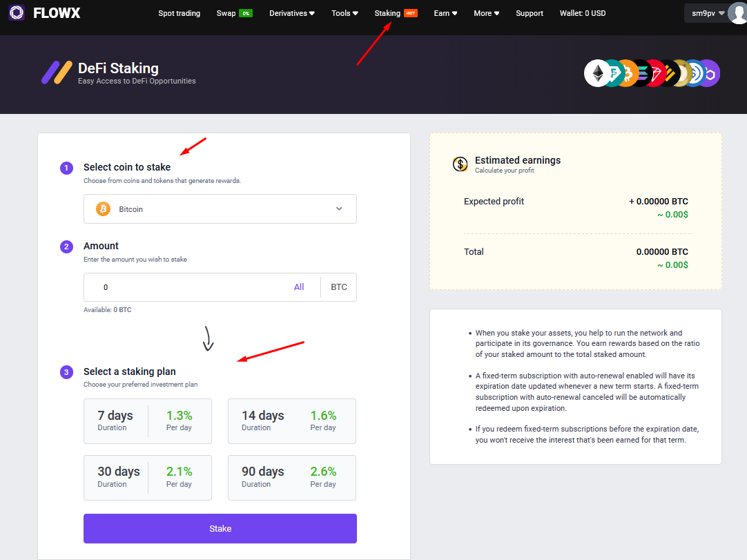Click the Ethereum coin icon

click(597, 73)
